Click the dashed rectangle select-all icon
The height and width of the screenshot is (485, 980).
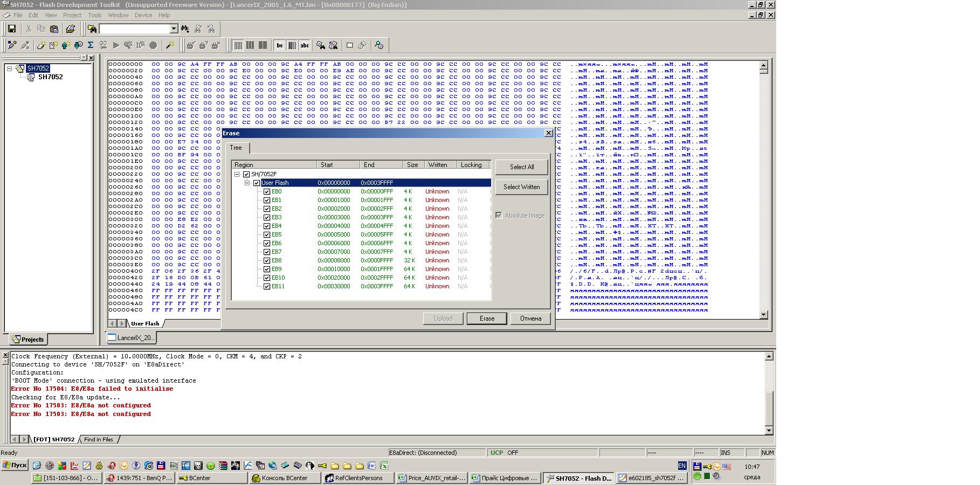coord(349,45)
